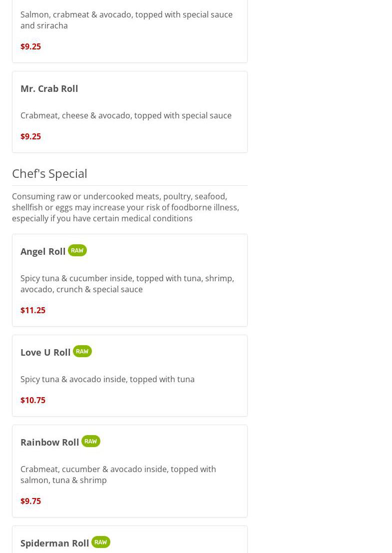The image size is (392, 553).
Task: Click the Mr. Crab Roll description text
Action: tap(126, 115)
